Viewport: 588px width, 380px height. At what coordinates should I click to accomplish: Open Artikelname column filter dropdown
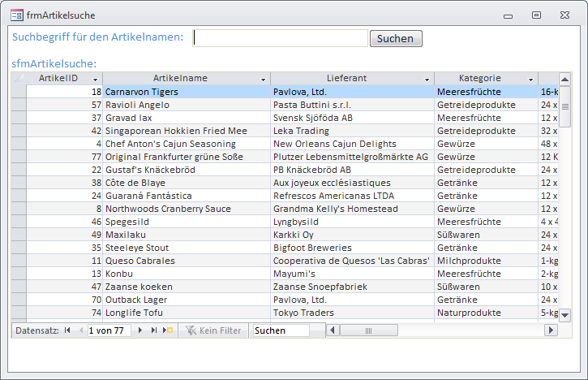(263, 79)
